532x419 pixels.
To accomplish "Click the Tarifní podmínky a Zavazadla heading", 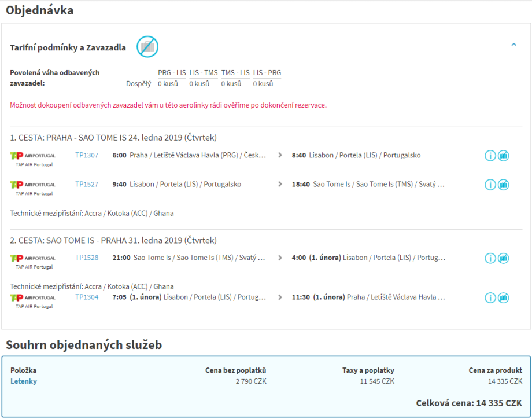I will (68, 47).
